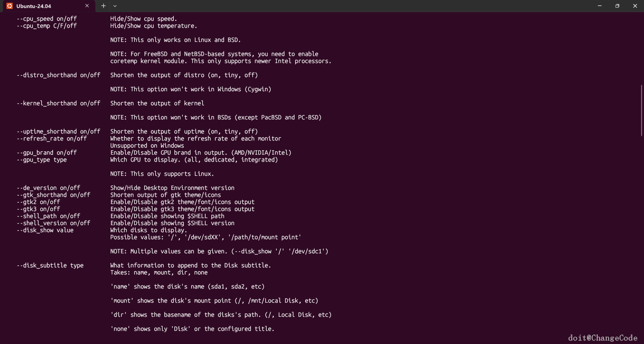The width and height of the screenshot is (644, 344).
Task: Close the terminal window
Action: [635, 6]
